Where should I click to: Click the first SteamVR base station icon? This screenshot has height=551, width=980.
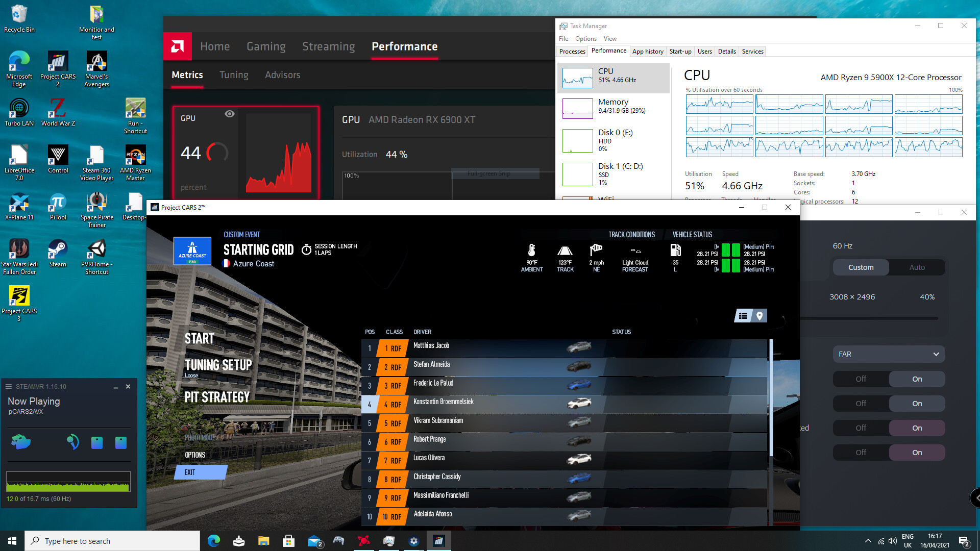(x=97, y=442)
